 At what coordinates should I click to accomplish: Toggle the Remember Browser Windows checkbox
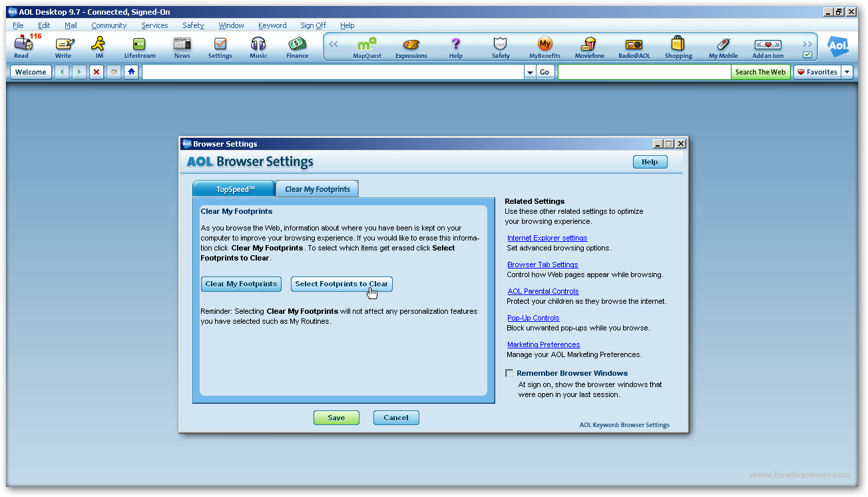(x=509, y=373)
